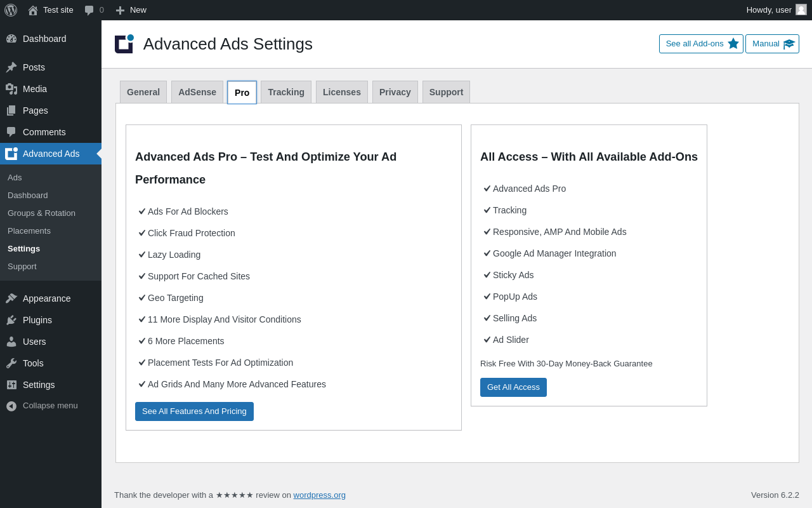
Task: Open the Manual link button
Action: (x=772, y=44)
